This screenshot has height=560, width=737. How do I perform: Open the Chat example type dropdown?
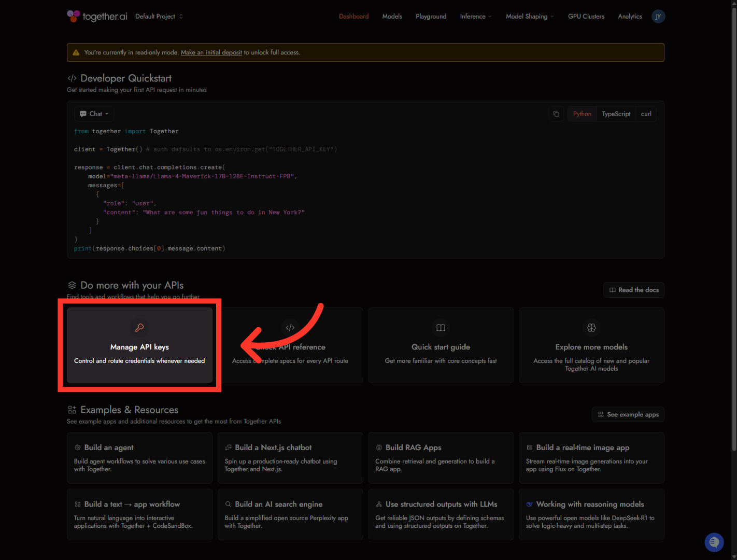tap(94, 114)
